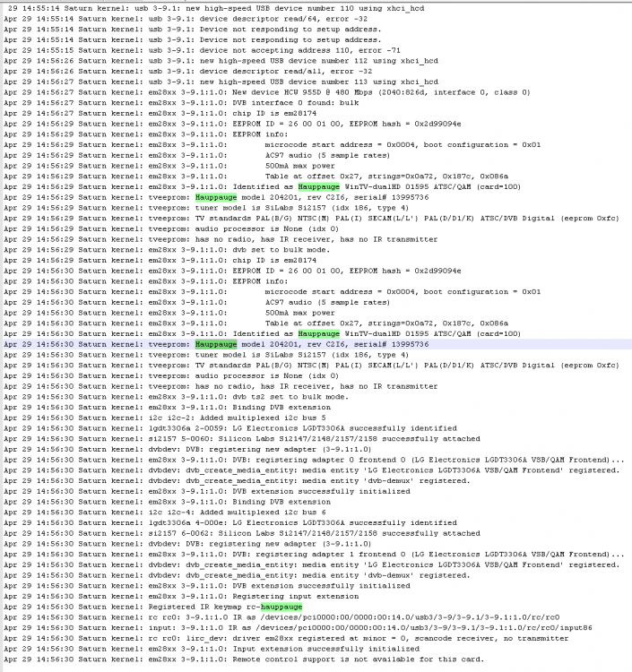Select the 14:56:29 'Table at offset 0x27' line
Screen dimensions: 632x672
[x=256, y=177]
